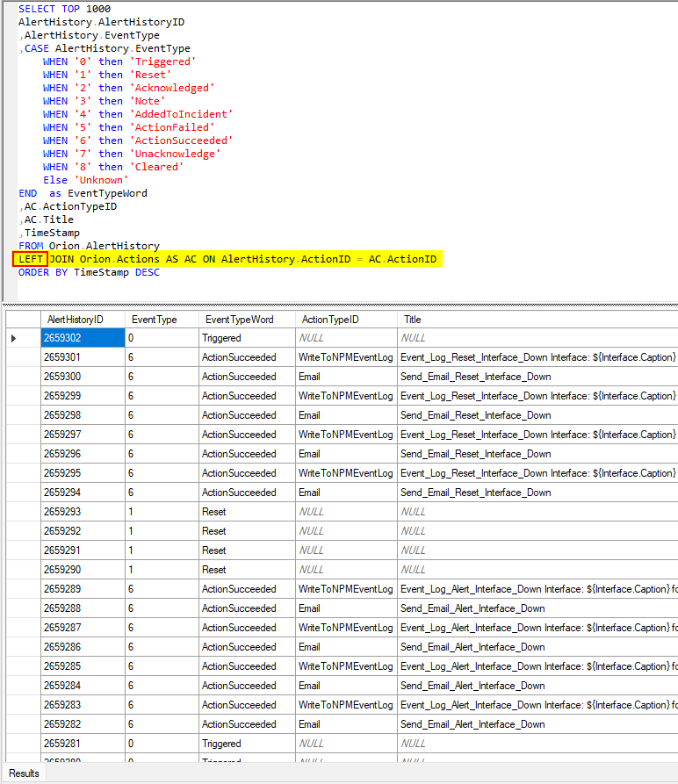
Task: Click 'Unknown' in Else clause
Action: [x=102, y=180]
